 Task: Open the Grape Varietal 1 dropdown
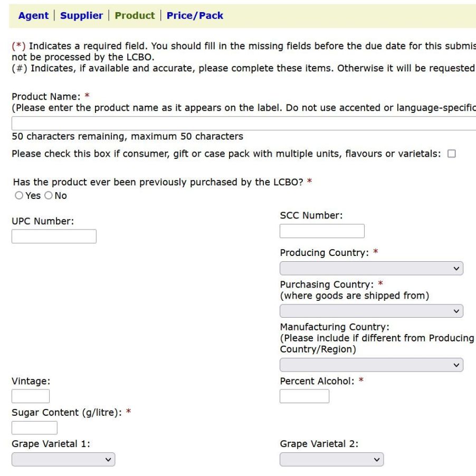pyautogui.click(x=63, y=460)
